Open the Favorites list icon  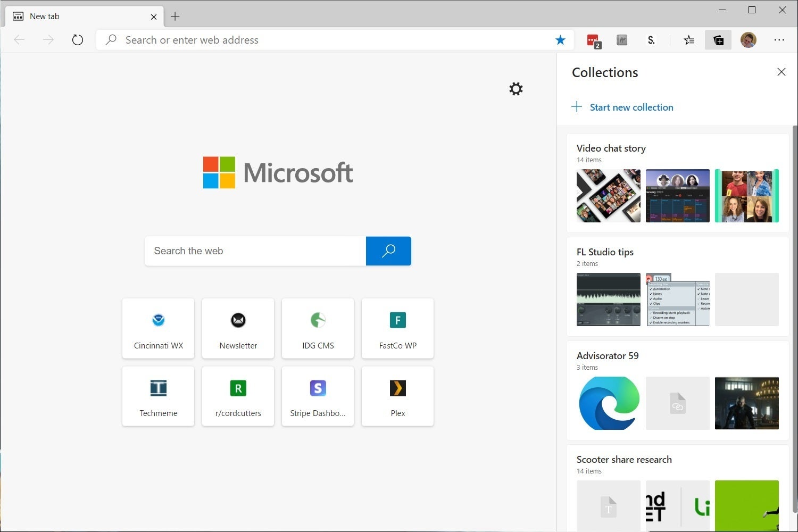click(689, 40)
